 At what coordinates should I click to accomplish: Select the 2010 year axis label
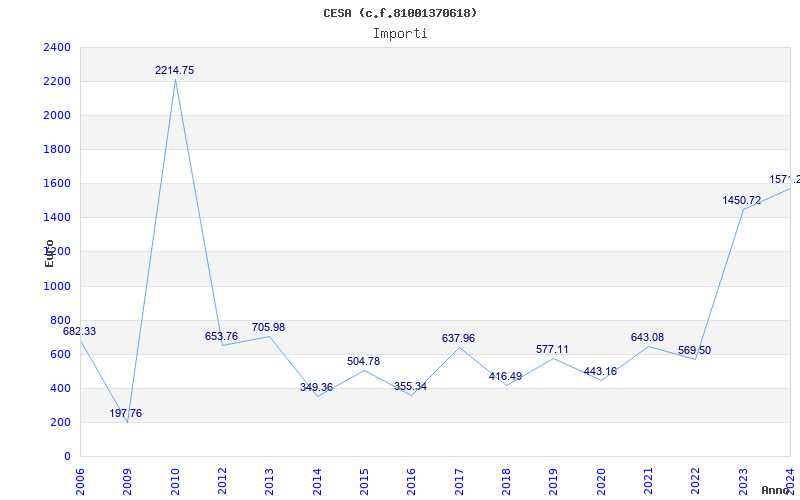coord(174,482)
